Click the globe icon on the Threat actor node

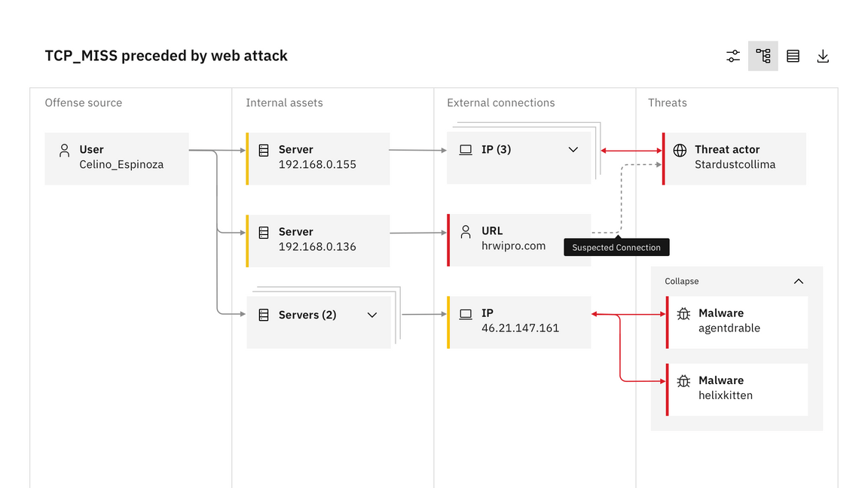point(680,150)
